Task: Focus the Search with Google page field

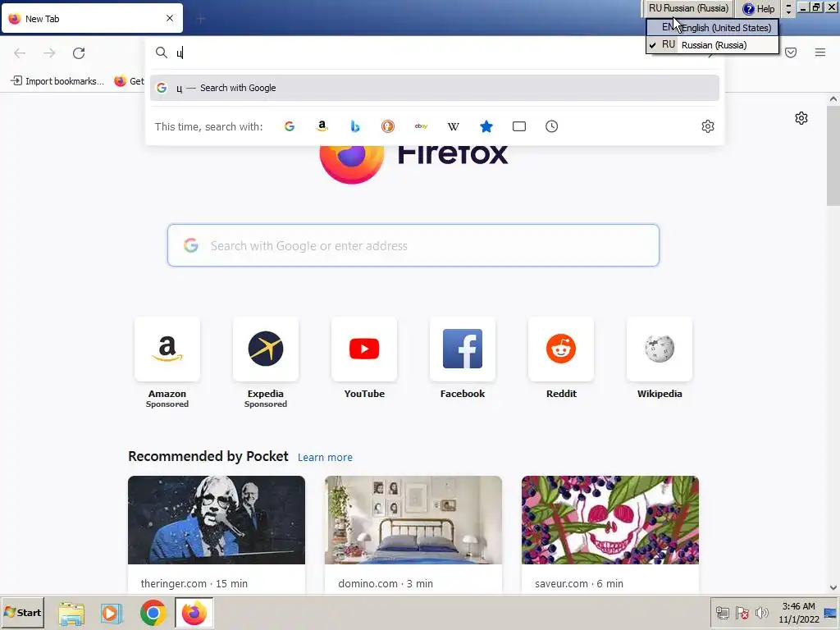Action: 413,245
